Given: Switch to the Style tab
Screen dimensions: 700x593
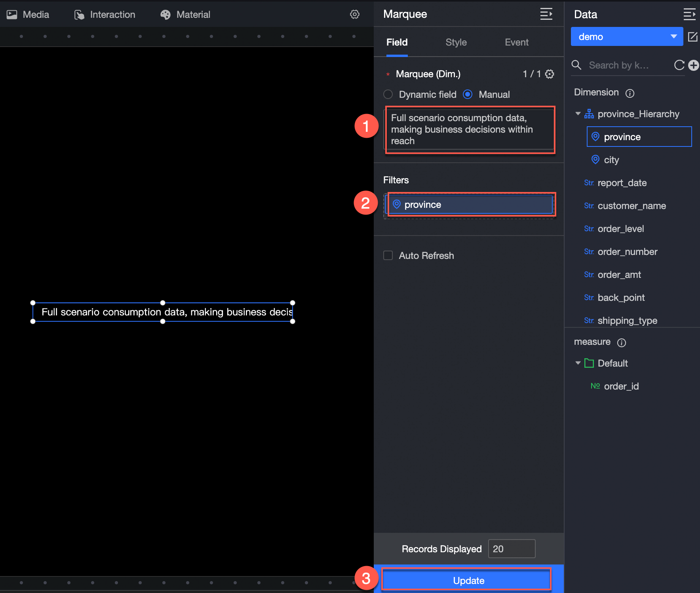Looking at the screenshot, I should click(456, 42).
